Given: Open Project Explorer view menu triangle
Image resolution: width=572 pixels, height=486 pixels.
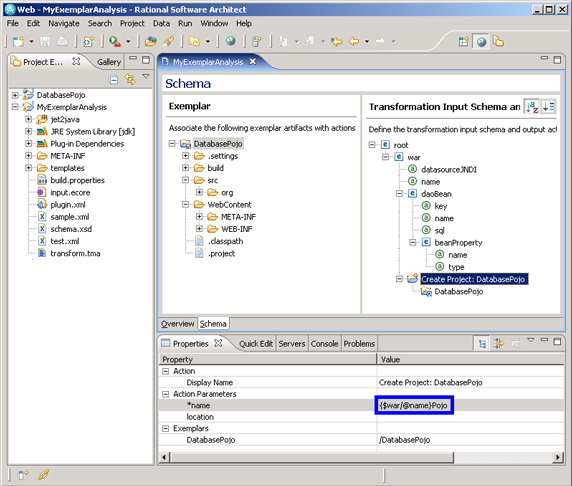Looking at the screenshot, I should pyautogui.click(x=146, y=76).
